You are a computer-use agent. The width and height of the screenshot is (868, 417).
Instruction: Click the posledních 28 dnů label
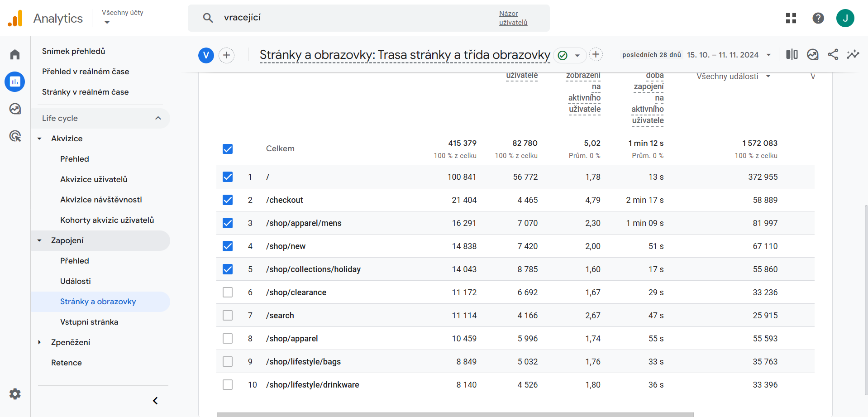[x=652, y=55]
